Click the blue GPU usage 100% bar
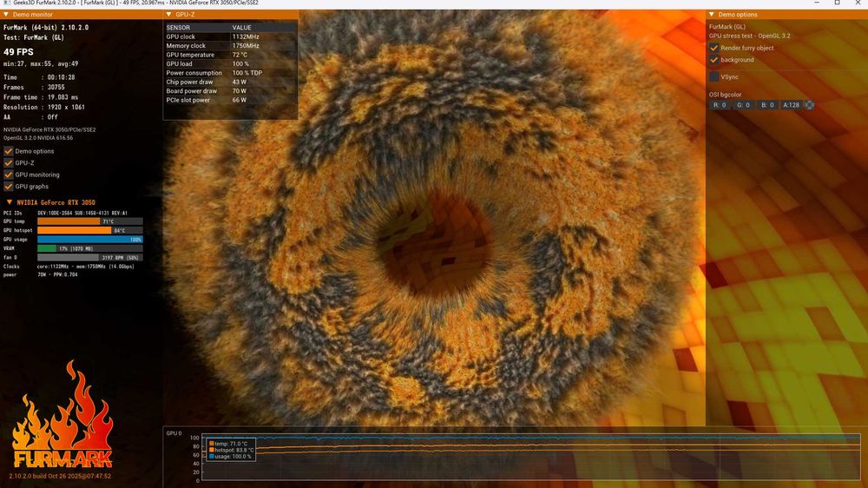868x488 pixels. point(89,240)
